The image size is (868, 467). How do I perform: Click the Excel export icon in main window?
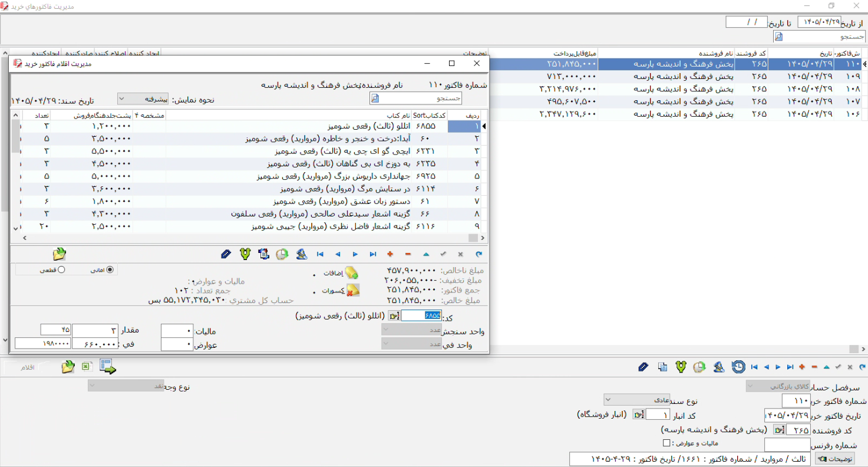(86, 367)
